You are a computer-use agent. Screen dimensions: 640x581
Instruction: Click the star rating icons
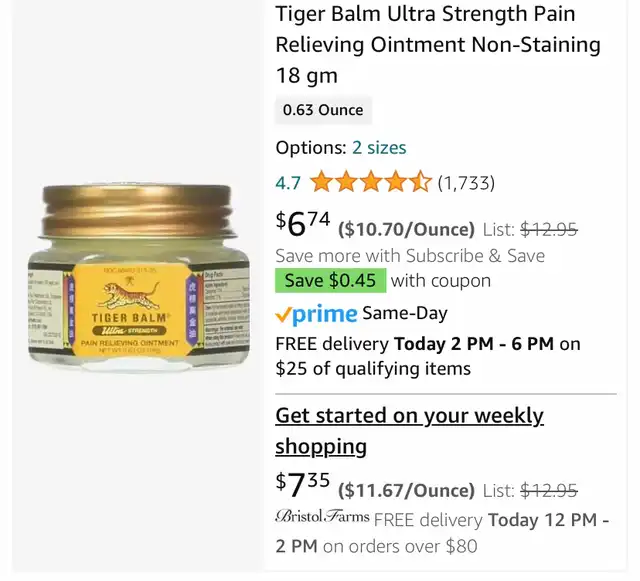371,182
